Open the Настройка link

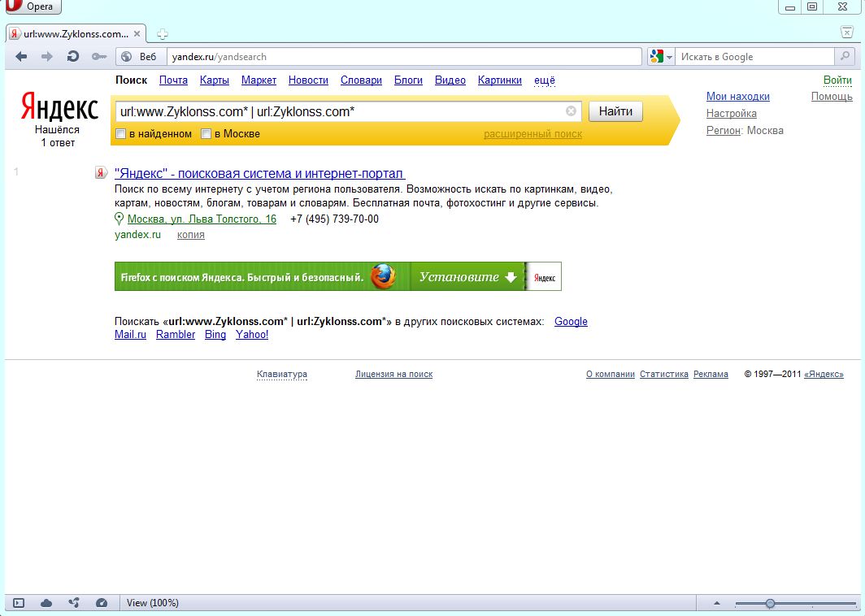[x=732, y=114]
